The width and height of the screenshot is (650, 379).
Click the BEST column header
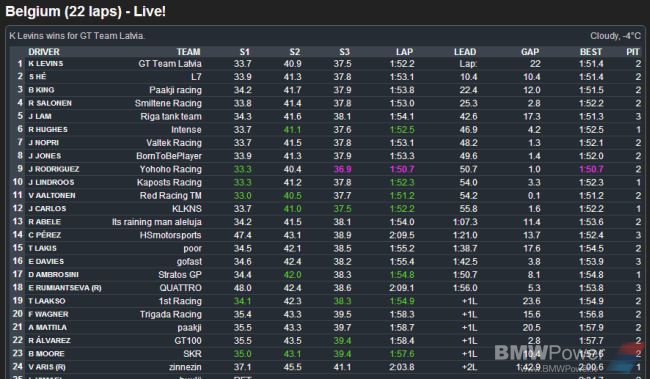(591, 52)
